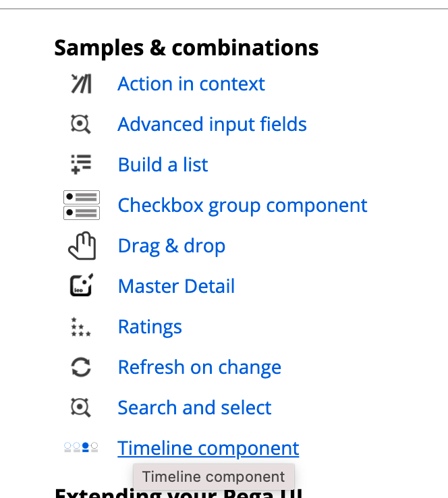The height and width of the screenshot is (498, 448).
Task: Open the Timeline component link
Action: [x=208, y=448]
